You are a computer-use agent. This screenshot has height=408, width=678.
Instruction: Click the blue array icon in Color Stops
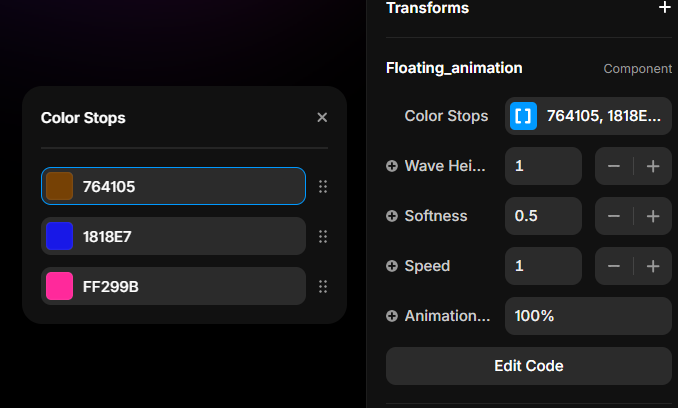coord(523,116)
